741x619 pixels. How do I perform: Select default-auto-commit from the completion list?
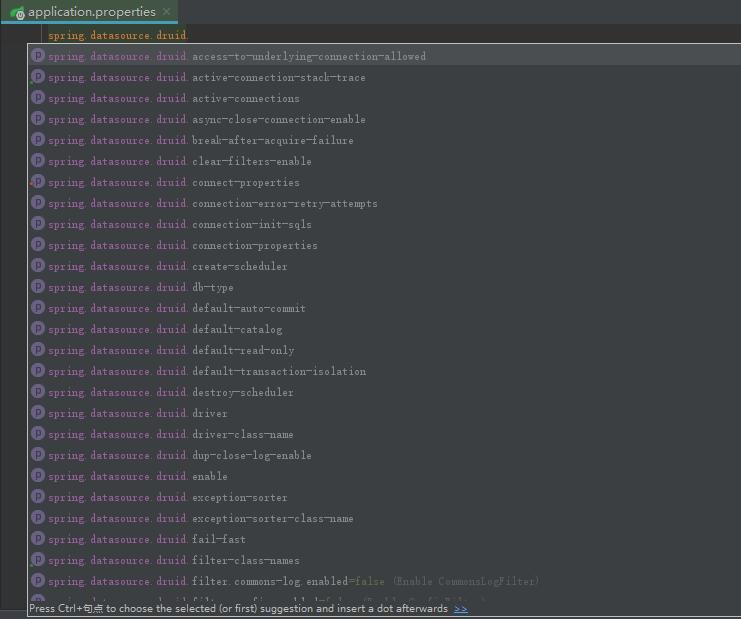[248, 308]
